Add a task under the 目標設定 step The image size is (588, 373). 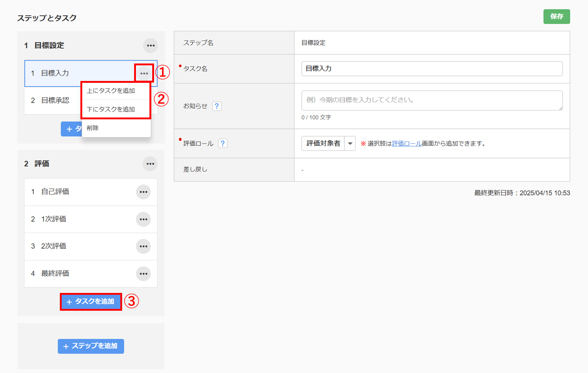[x=72, y=129]
